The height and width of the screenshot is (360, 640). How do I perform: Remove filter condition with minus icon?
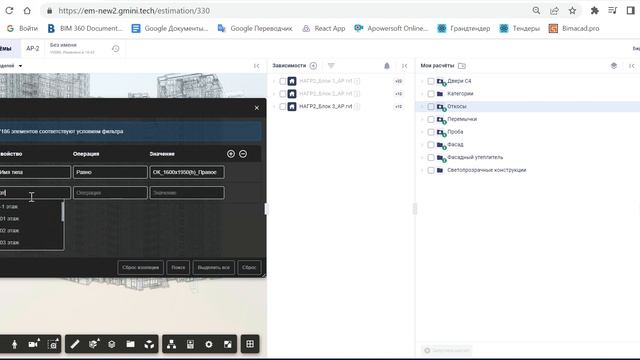(243, 154)
